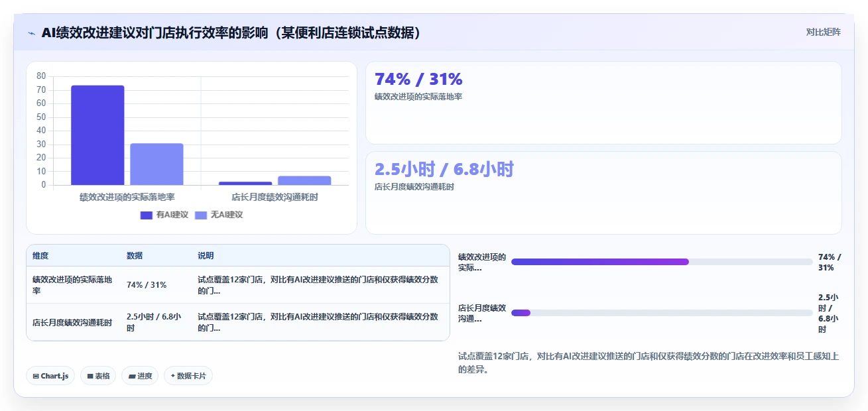Image resolution: width=868 pixels, height=411 pixels.
Task: Click the chart axis label 绩效改进项的实际落地率
Action: [x=127, y=197]
